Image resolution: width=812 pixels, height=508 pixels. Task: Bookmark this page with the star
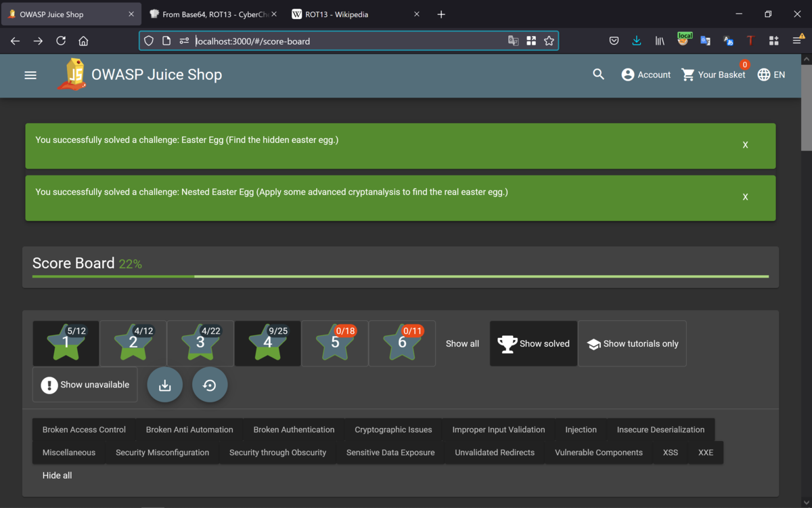tap(549, 41)
